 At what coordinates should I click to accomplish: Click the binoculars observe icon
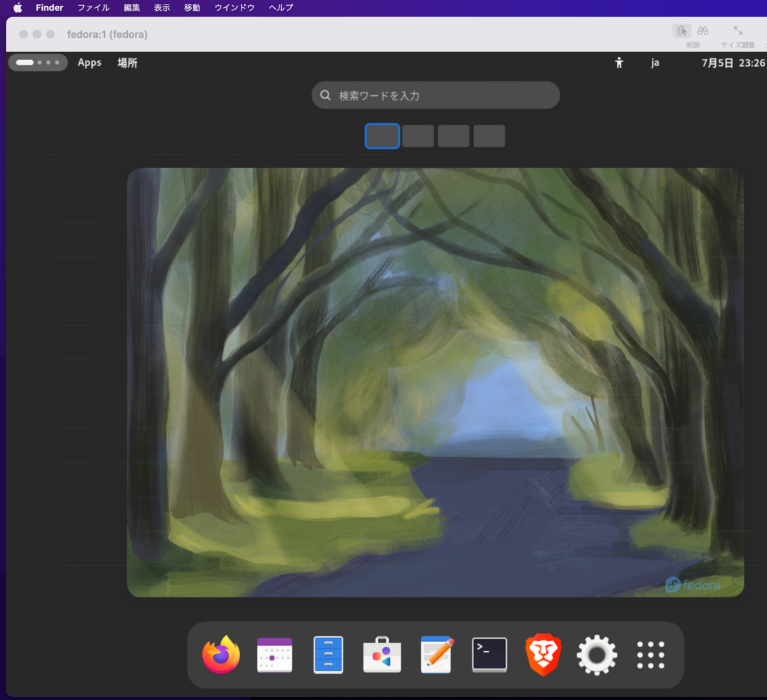coord(703,31)
